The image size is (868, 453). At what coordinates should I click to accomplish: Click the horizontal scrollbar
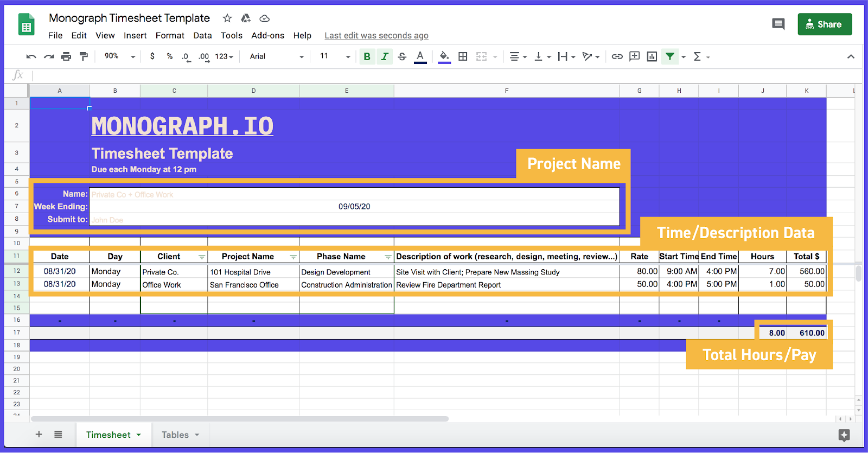(240, 419)
